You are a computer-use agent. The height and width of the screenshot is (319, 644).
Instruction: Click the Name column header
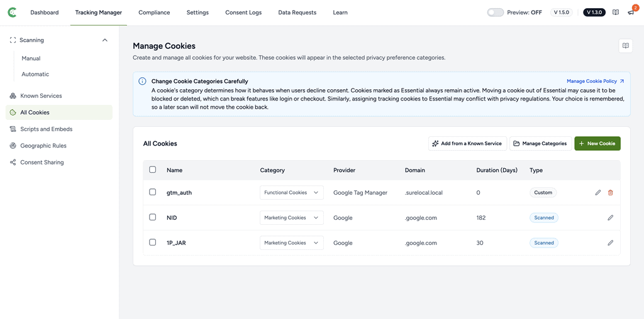(x=175, y=170)
